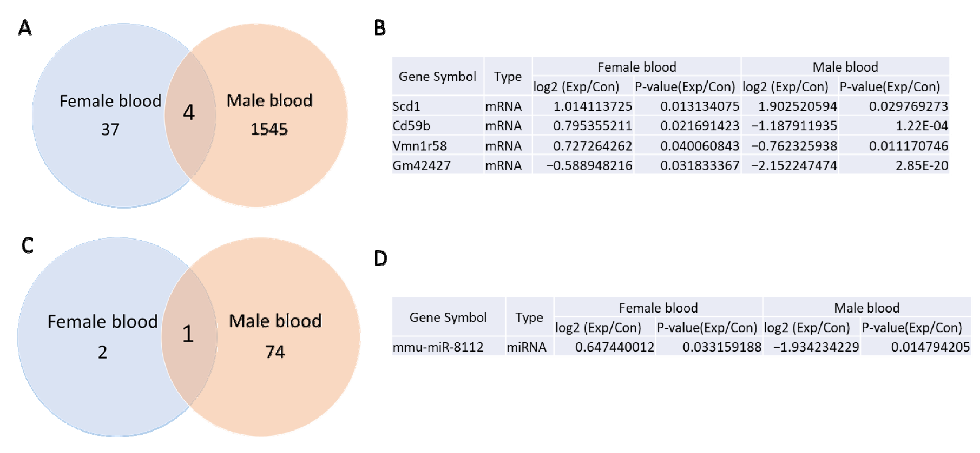Click overlap number 1 in the bottom Venn diagram
Image resolution: width=980 pixels, height=453 pixels.
tap(188, 334)
